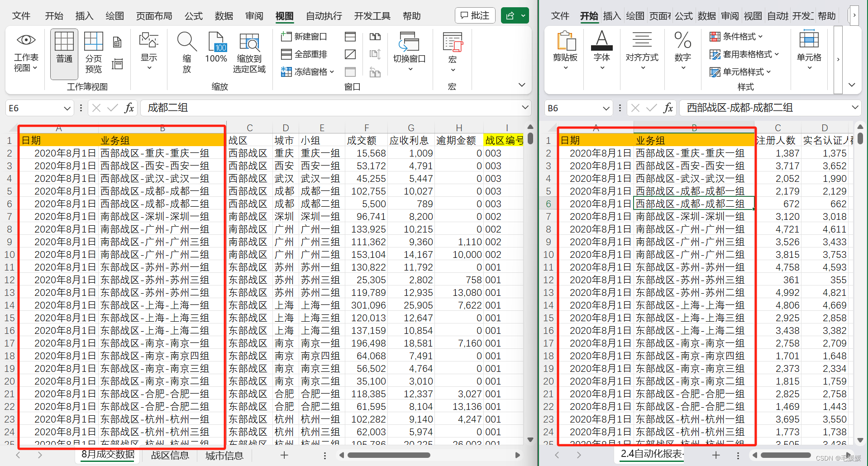The width and height of the screenshot is (868, 466).
Task: Switch to 分页预览 view
Action: coord(93,53)
